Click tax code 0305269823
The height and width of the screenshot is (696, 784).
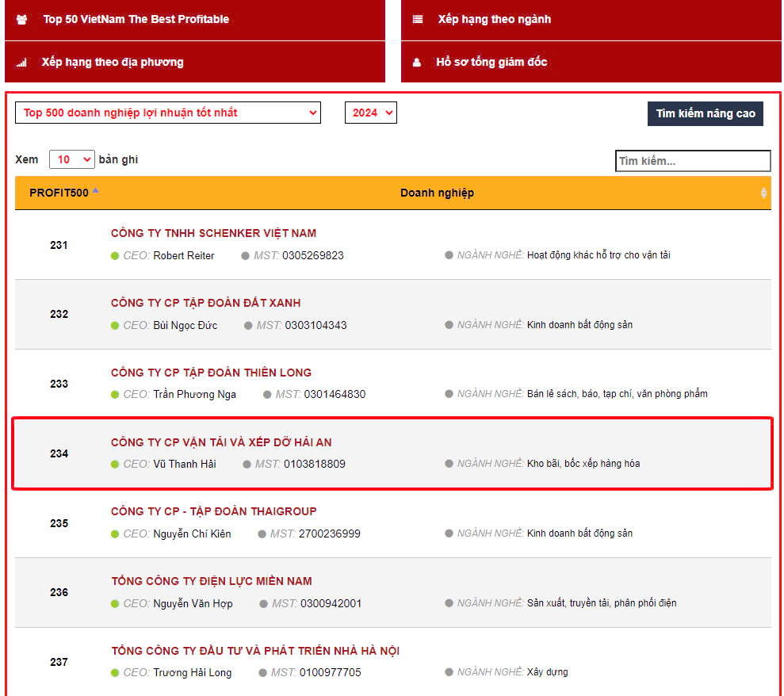(313, 255)
